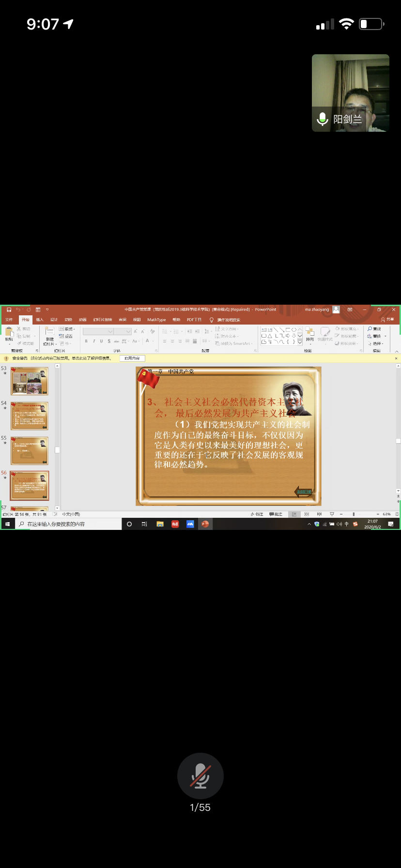Screen dimensions: 401x868
Task: Click the Paste clipboard icon
Action: [9, 332]
